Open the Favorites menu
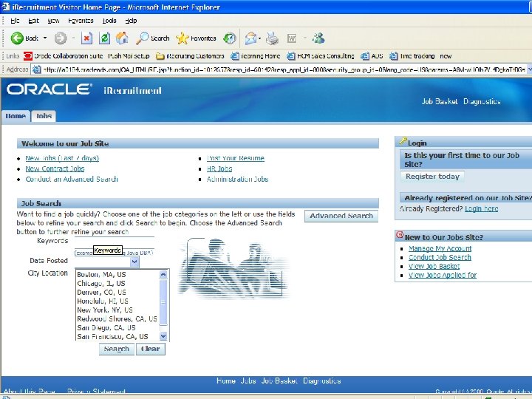The height and width of the screenshot is (399, 532). click(x=81, y=21)
